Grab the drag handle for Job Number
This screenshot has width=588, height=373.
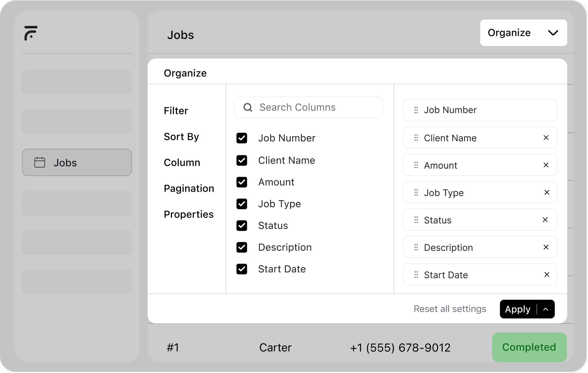pyautogui.click(x=416, y=110)
